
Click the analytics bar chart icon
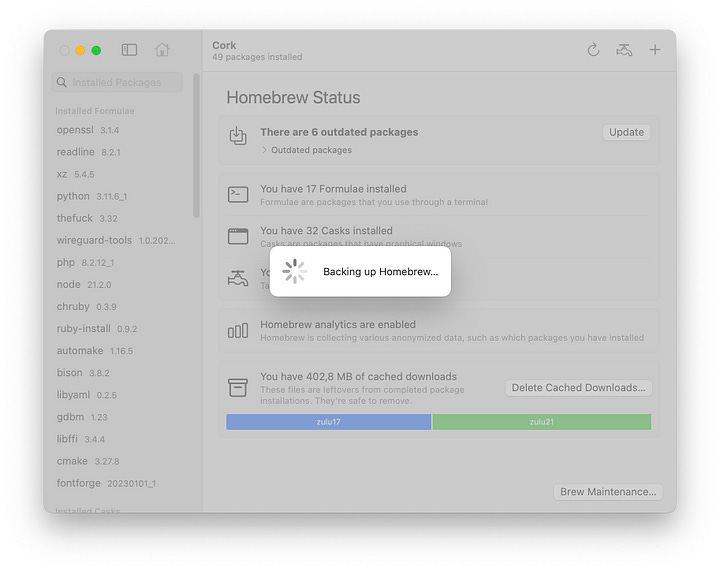pos(238,330)
